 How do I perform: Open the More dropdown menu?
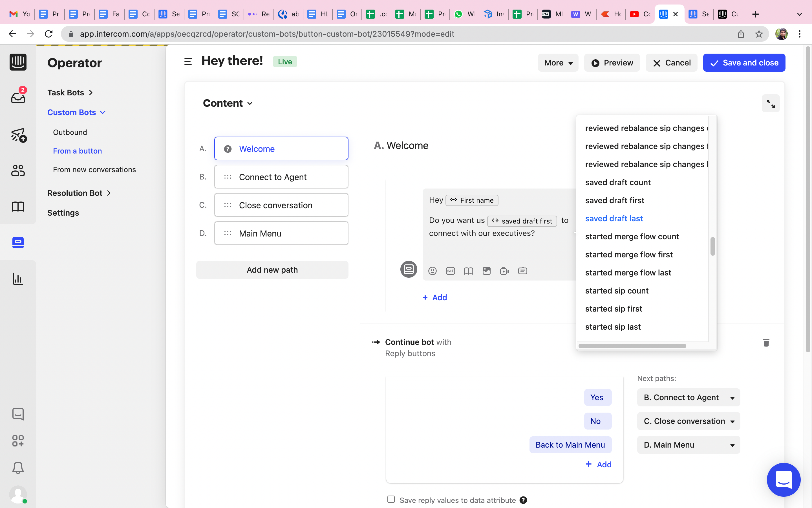[558, 63]
